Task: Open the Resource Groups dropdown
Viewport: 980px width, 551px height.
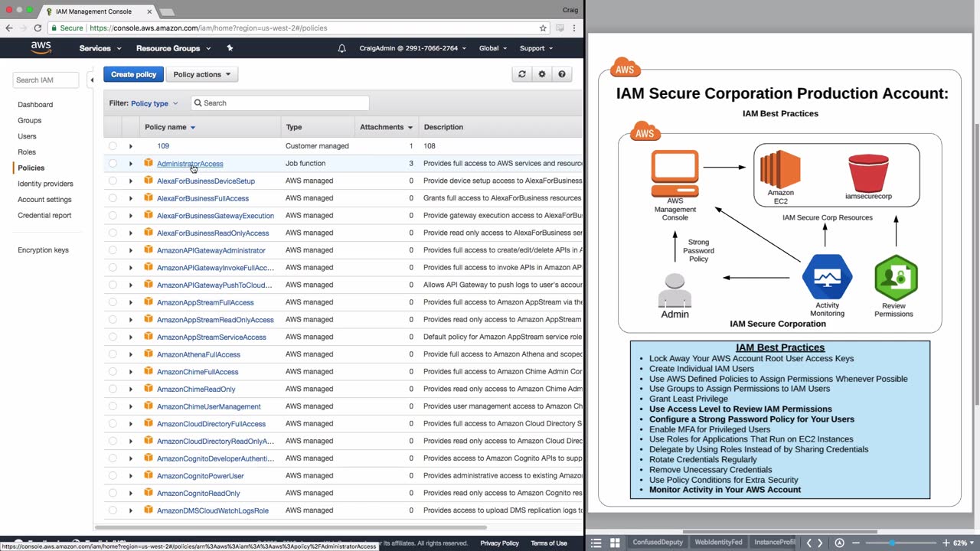Action: 174,48
